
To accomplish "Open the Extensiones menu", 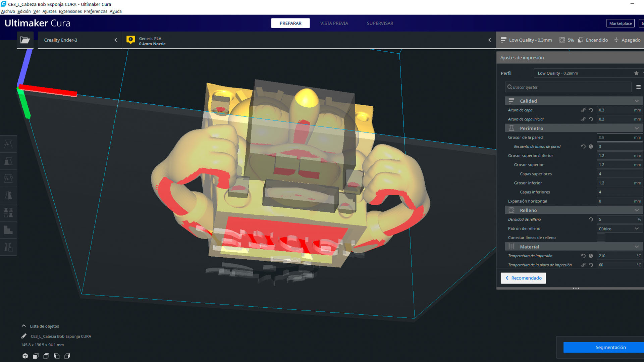I will pos(70,11).
